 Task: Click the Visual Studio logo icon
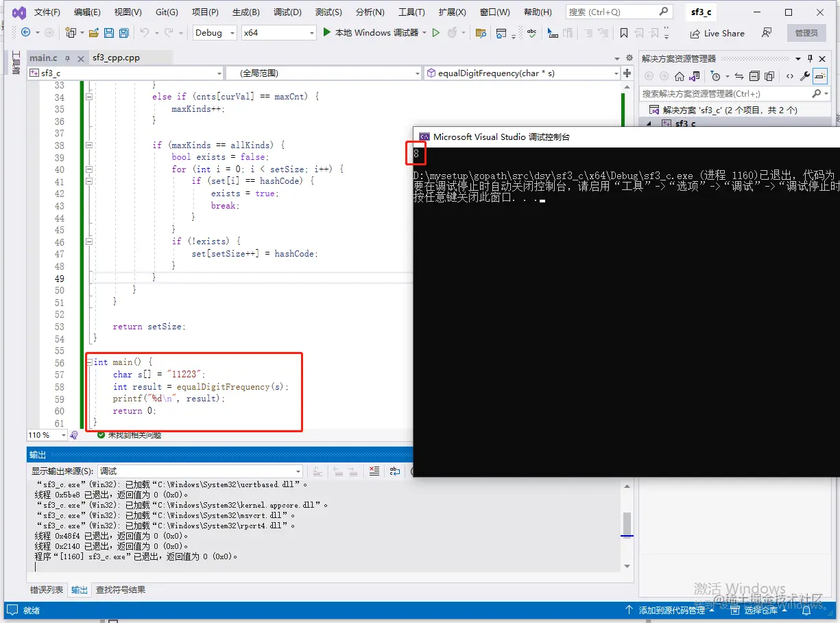pyautogui.click(x=19, y=12)
